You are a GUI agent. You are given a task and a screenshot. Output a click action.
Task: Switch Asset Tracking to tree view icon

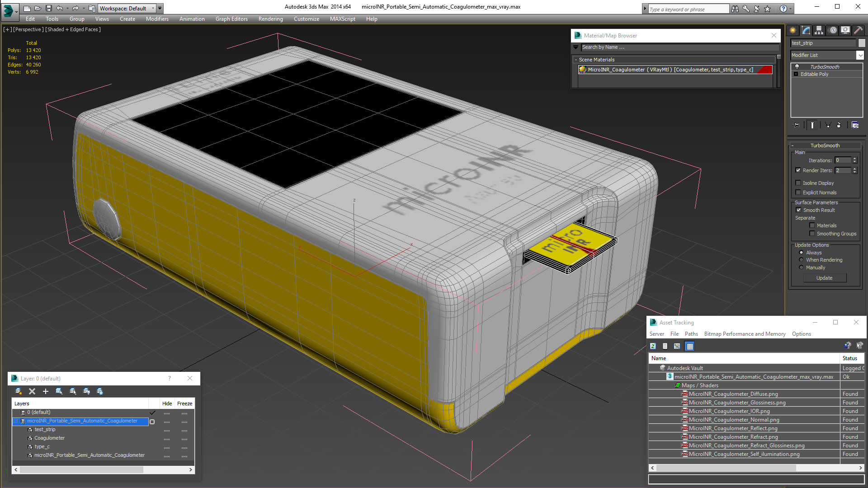[x=677, y=346]
